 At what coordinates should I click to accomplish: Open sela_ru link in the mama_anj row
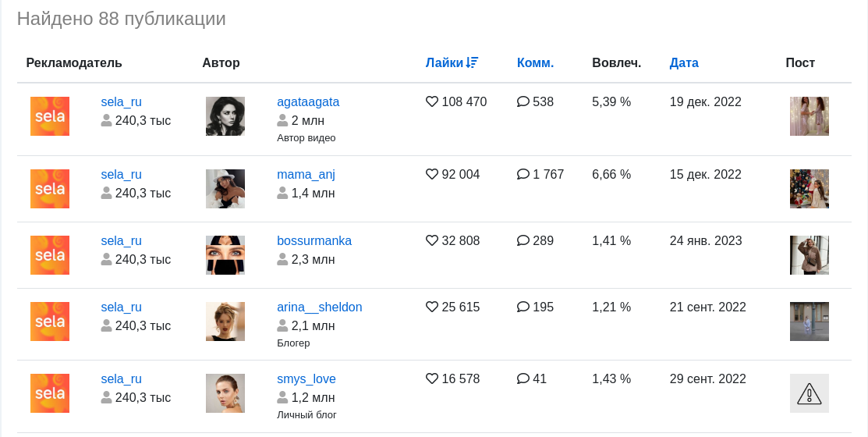[121, 175]
